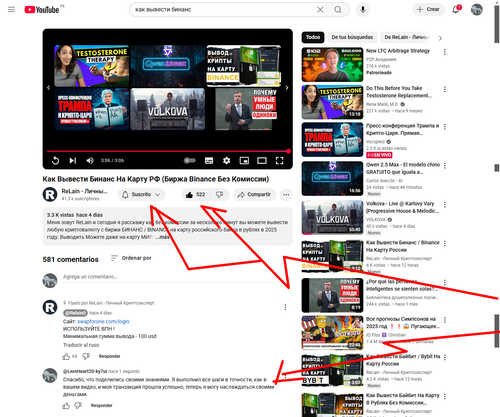Select De tus búsquedas chip

(352, 37)
